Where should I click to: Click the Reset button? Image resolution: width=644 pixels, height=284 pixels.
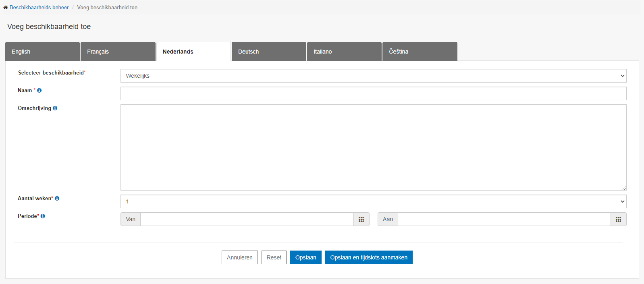tap(274, 257)
